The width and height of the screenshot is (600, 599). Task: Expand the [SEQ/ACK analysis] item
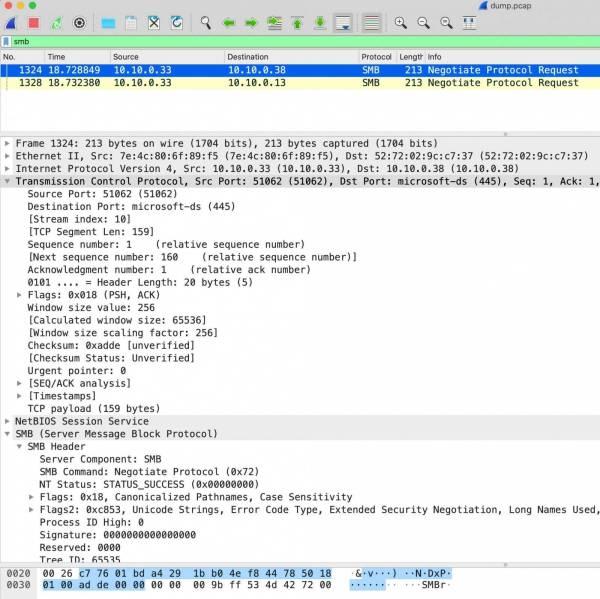pos(20,384)
